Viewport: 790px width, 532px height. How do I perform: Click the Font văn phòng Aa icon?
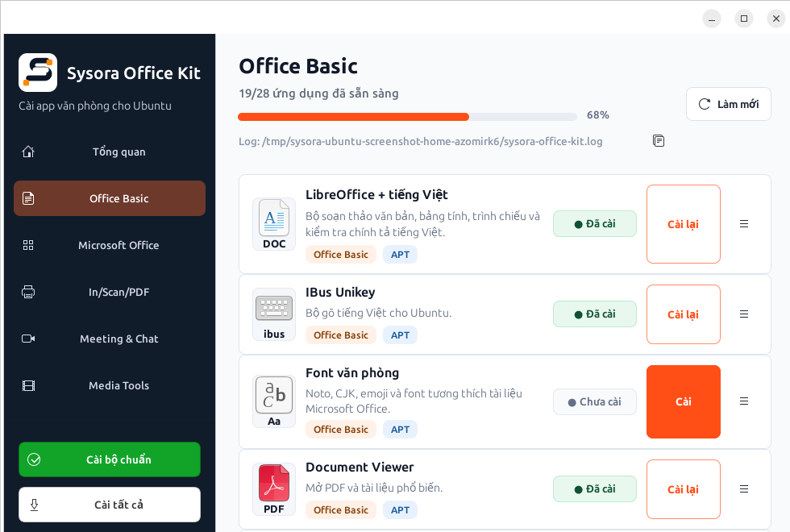[274, 401]
